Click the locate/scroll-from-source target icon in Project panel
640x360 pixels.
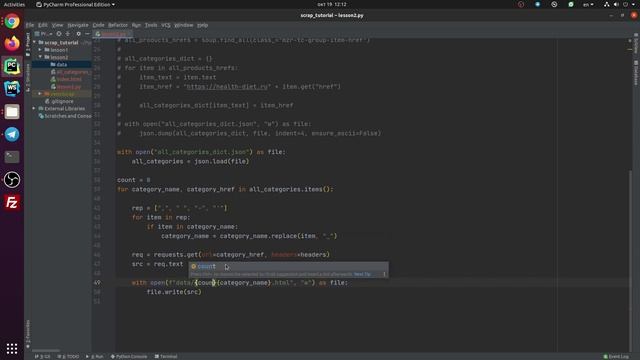tap(59, 34)
